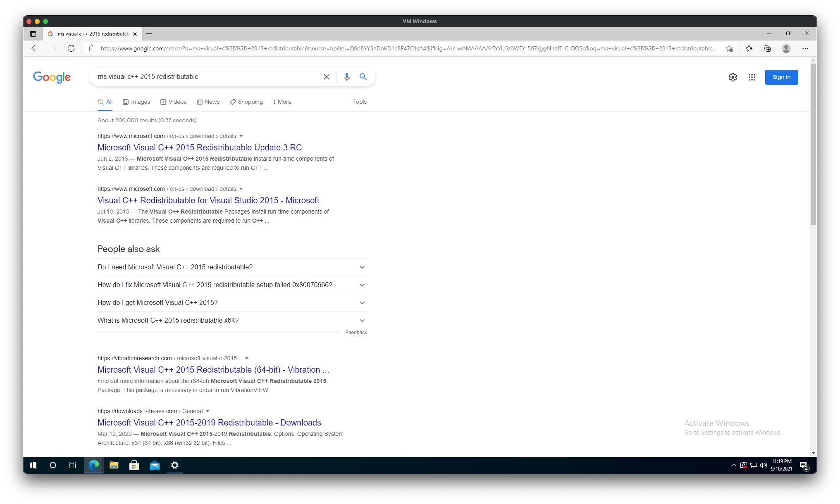Open the Favorites list icon

click(x=749, y=48)
